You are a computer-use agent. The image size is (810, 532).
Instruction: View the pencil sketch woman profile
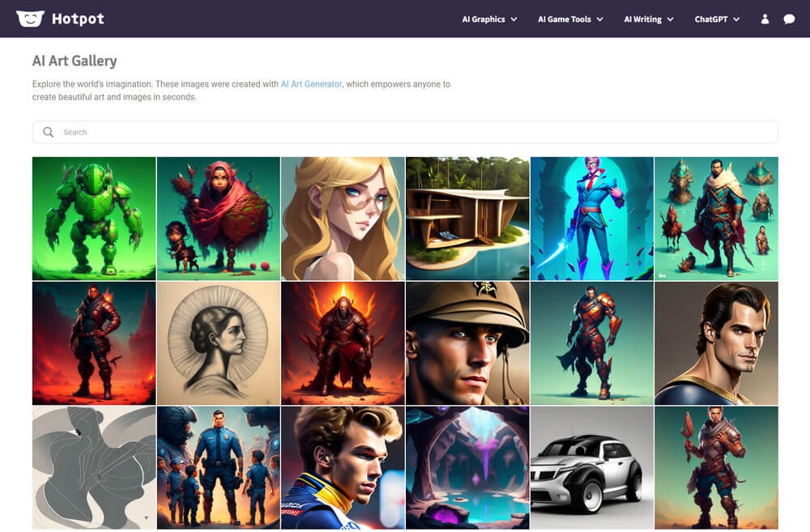[218, 343]
